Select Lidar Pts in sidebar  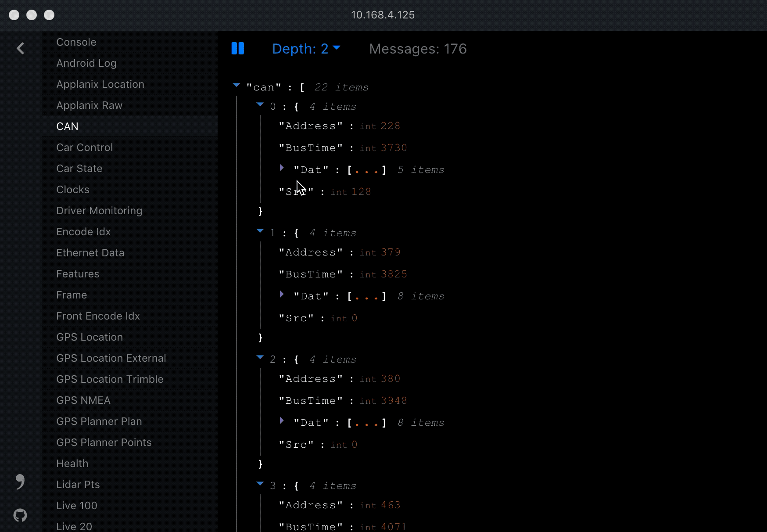(130, 485)
